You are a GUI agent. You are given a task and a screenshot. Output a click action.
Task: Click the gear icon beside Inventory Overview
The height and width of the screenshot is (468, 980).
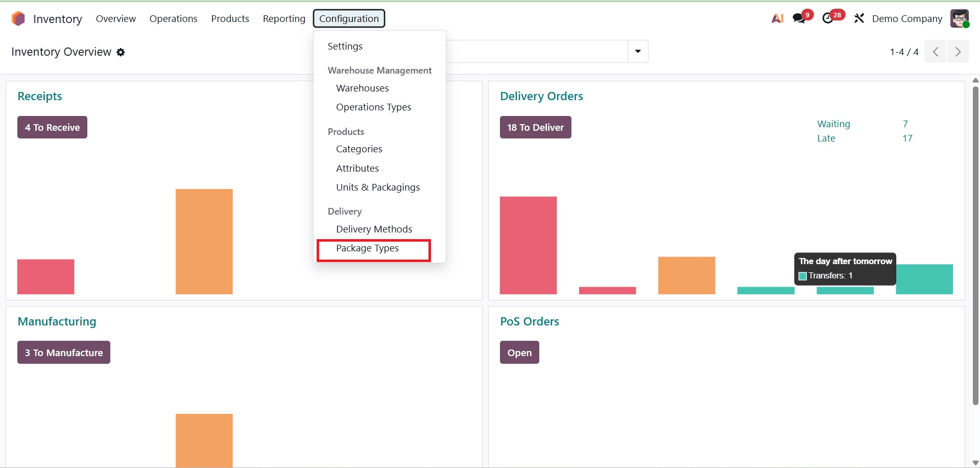[x=121, y=52]
